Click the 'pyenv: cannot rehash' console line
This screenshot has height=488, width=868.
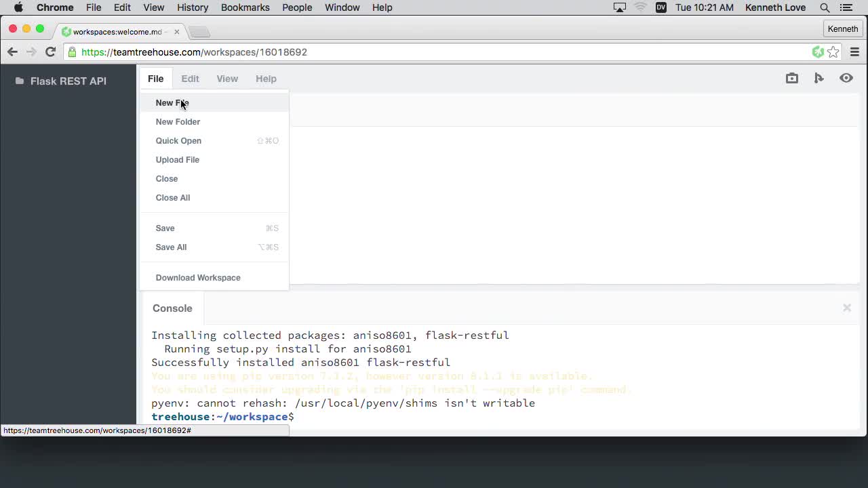coord(343,403)
